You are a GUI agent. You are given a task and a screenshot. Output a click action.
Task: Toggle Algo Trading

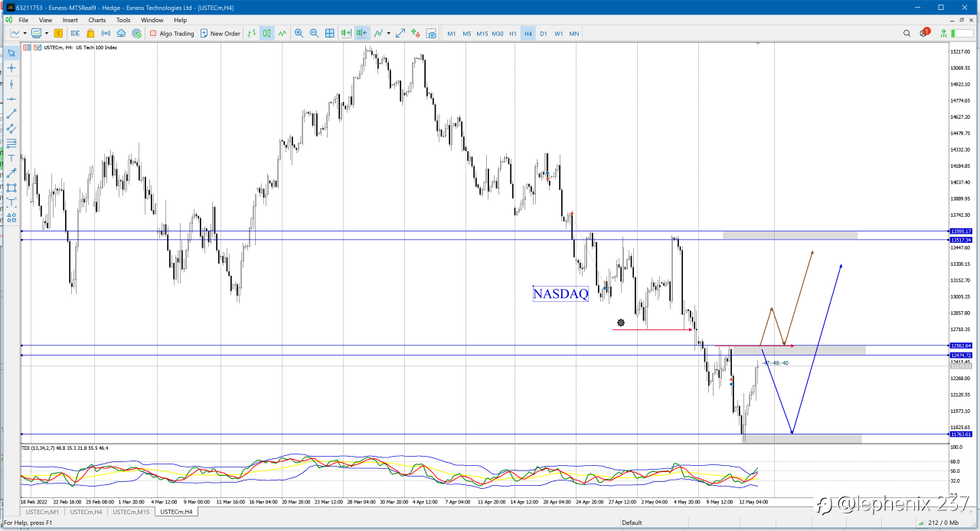pos(171,34)
